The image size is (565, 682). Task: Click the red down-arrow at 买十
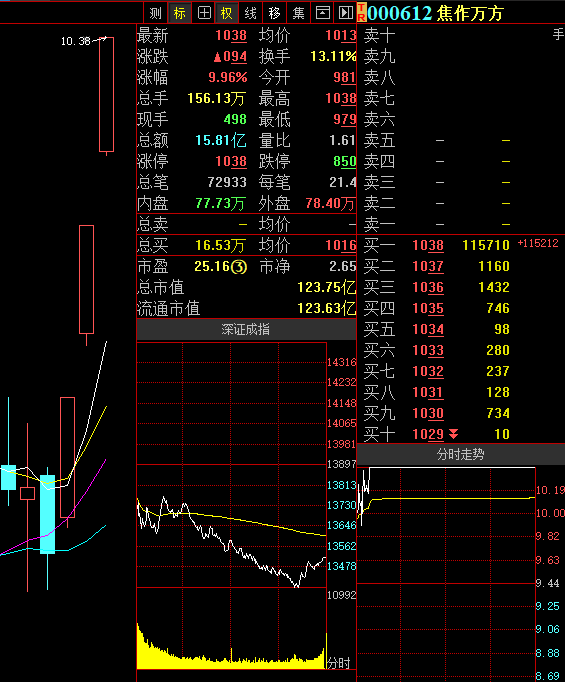tap(454, 434)
